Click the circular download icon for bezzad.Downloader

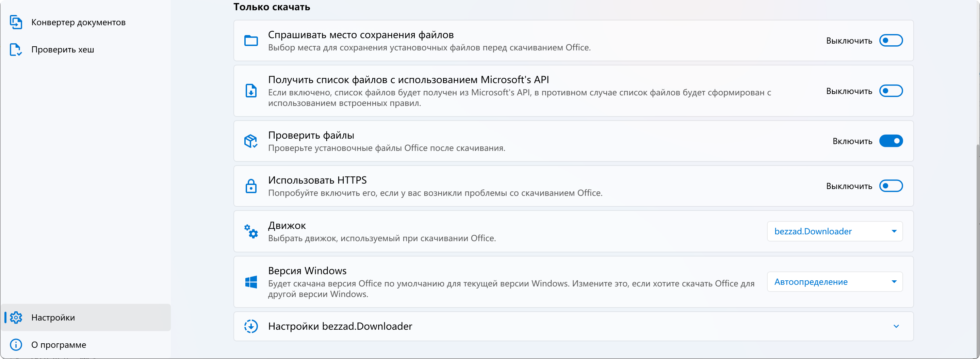(251, 326)
